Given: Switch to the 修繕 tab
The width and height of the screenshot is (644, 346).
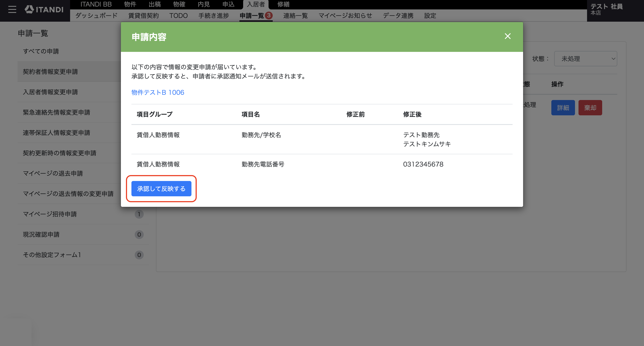Looking at the screenshot, I should [x=283, y=5].
